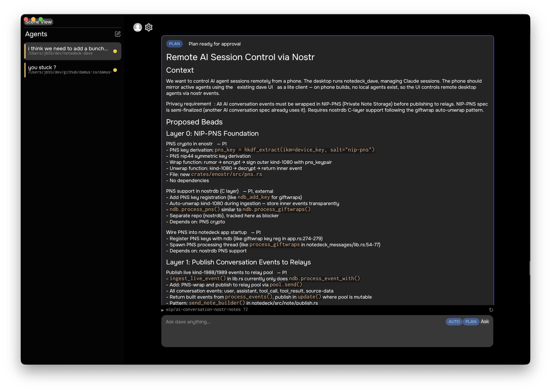The width and height of the screenshot is (551, 392).
Task: Click the plan view vertical scrollbar
Action: click(x=530, y=268)
